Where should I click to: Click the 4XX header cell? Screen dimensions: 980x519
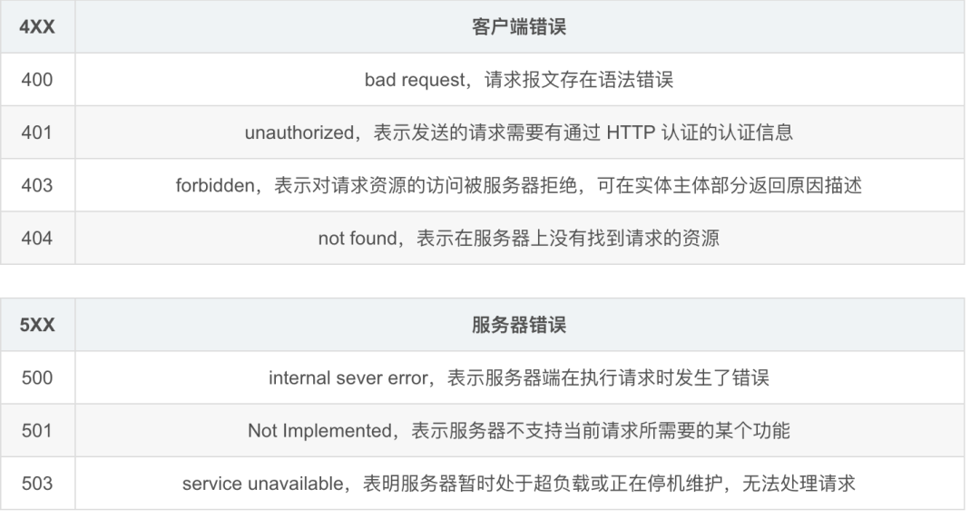(37, 27)
